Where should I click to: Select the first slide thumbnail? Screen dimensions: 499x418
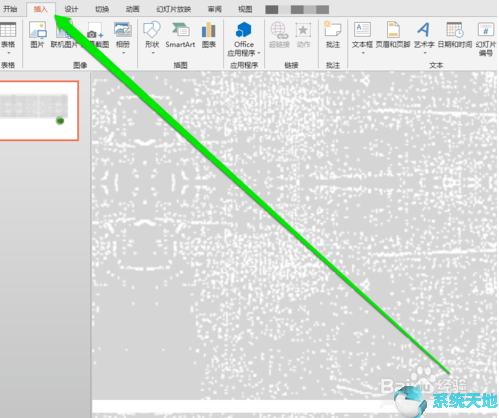pyautogui.click(x=39, y=110)
